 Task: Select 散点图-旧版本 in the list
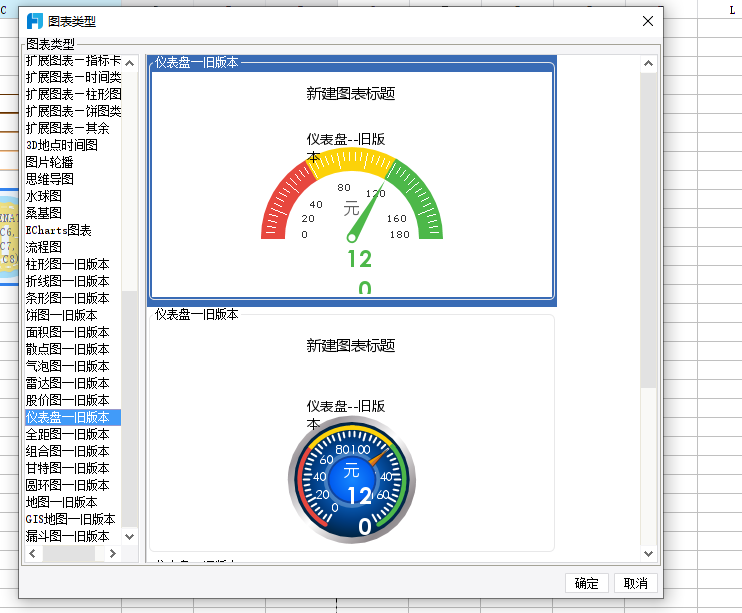73,349
